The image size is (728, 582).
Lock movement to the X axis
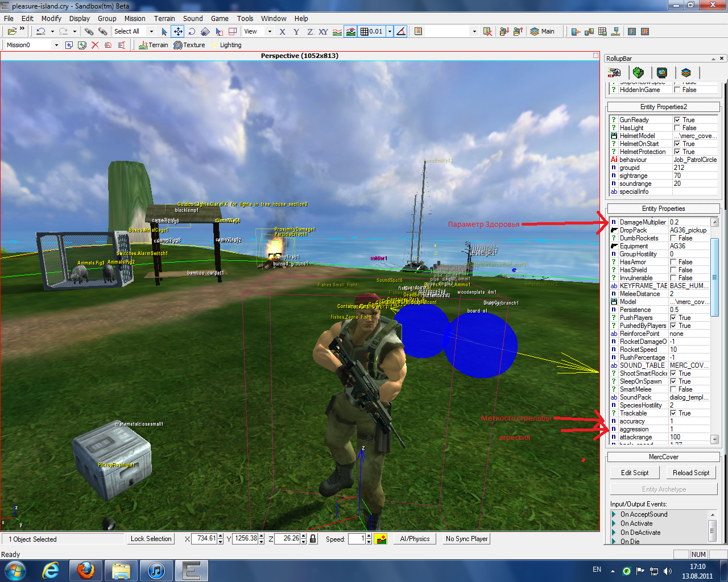click(x=282, y=32)
